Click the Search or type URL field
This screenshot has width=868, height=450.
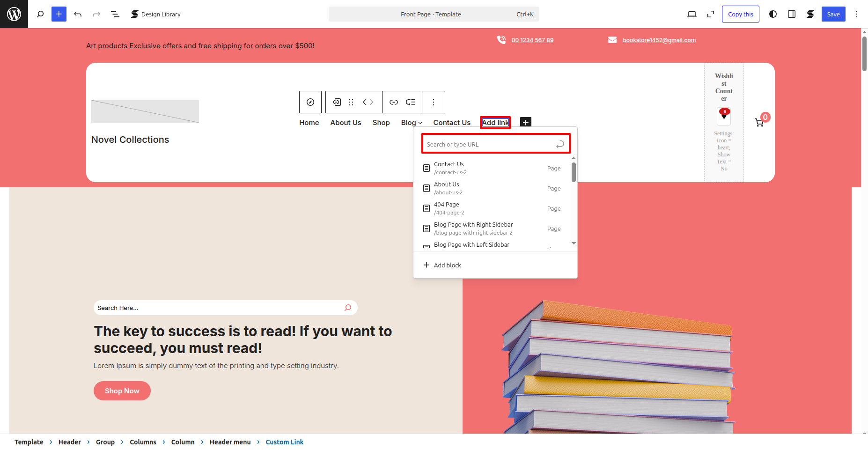(489, 144)
